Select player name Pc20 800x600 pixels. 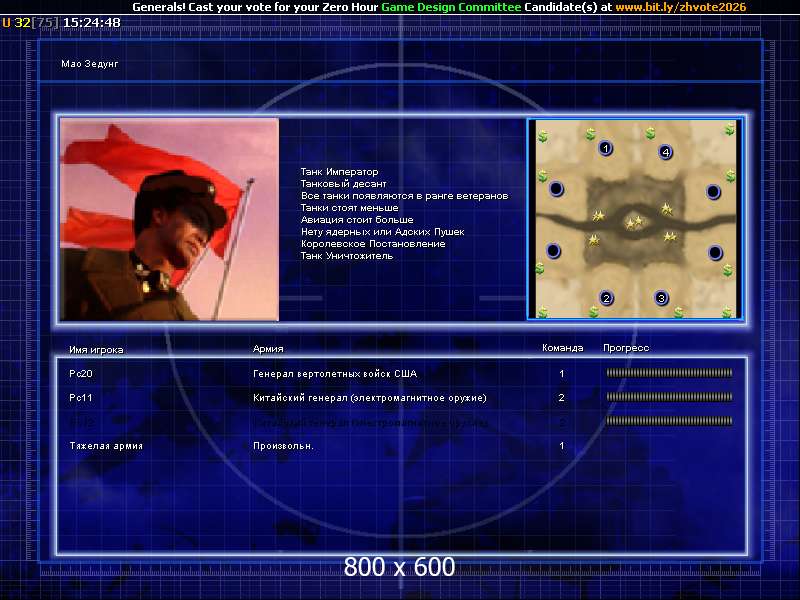81,373
